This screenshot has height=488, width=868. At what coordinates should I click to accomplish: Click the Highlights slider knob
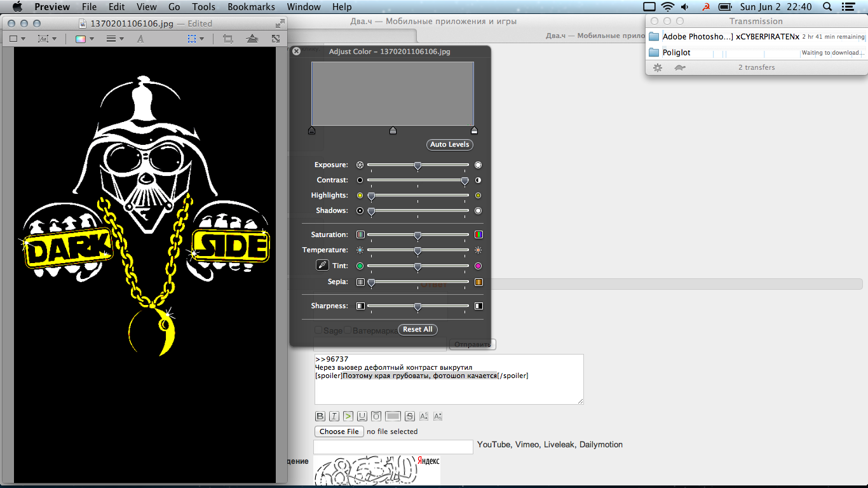(371, 196)
